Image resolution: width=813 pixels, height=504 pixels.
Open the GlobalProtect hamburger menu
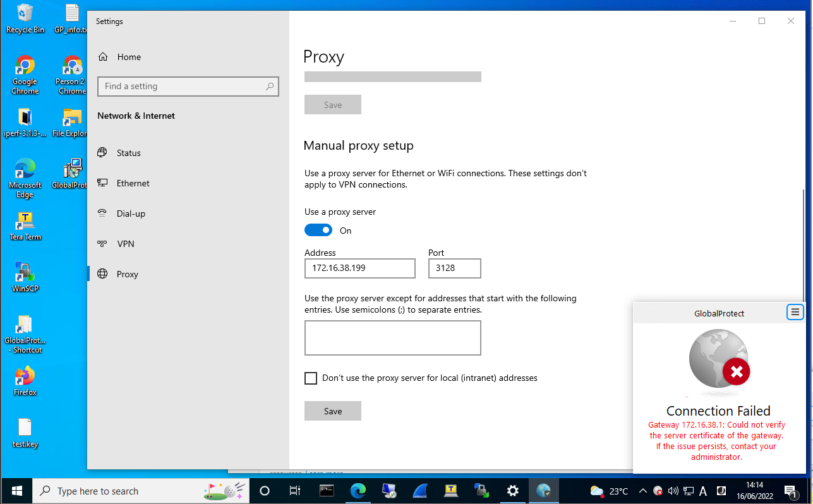(795, 311)
